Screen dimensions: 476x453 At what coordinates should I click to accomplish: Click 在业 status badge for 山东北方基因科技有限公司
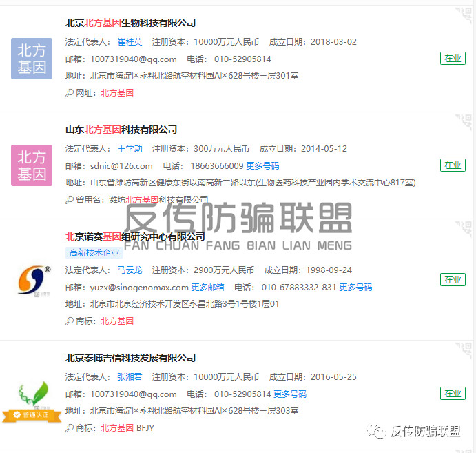453,165
